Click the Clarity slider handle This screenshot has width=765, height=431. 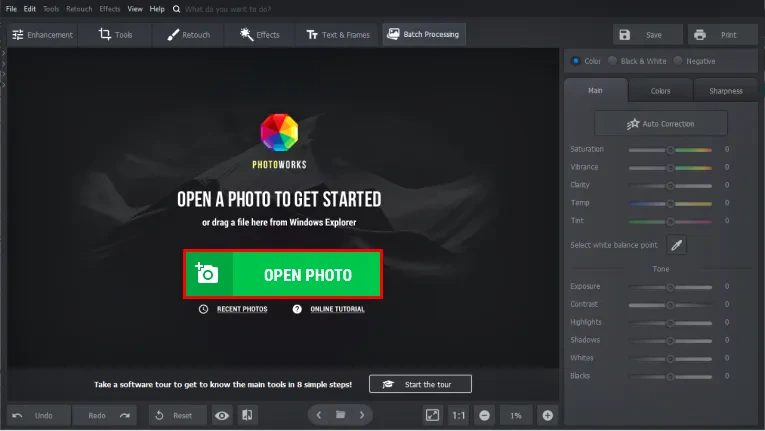(670, 185)
